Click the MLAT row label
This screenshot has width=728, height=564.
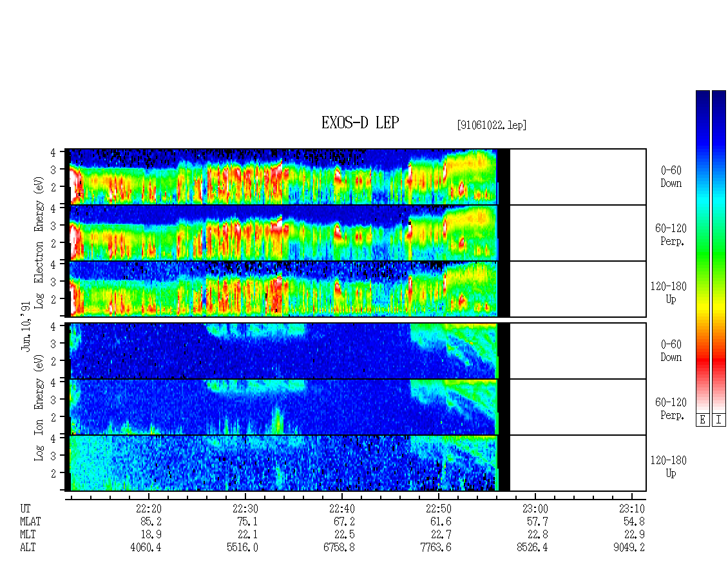(x=30, y=521)
